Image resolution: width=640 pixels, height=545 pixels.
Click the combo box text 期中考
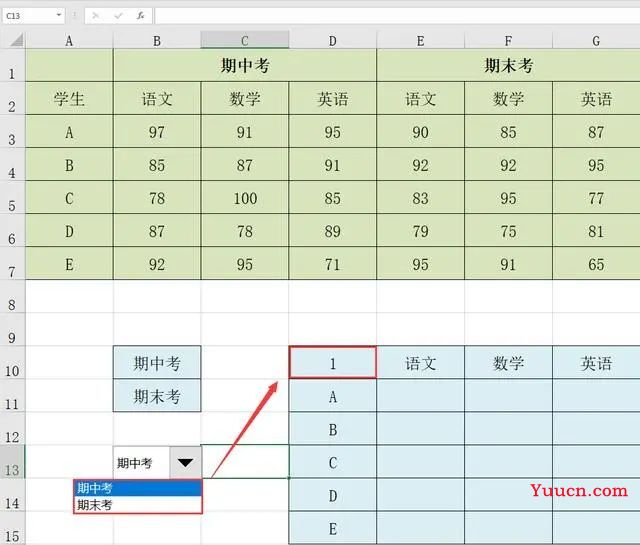(x=135, y=463)
